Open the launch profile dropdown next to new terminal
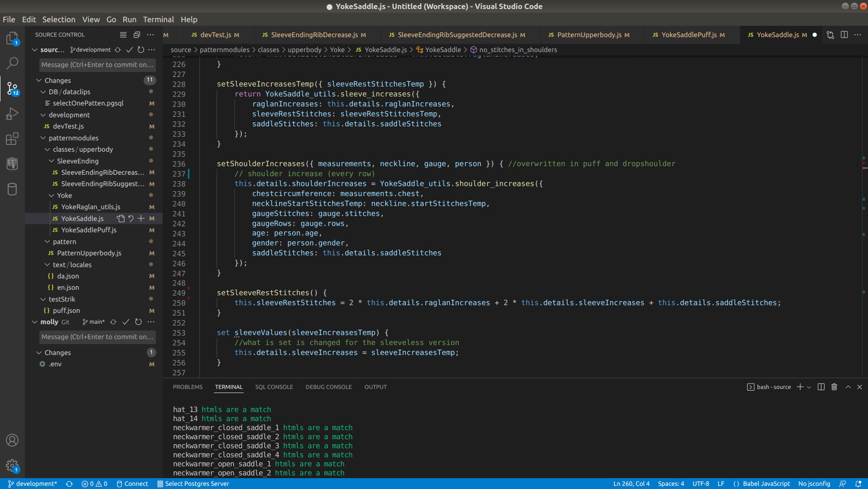Viewport: 868px width, 489px height. click(x=809, y=387)
